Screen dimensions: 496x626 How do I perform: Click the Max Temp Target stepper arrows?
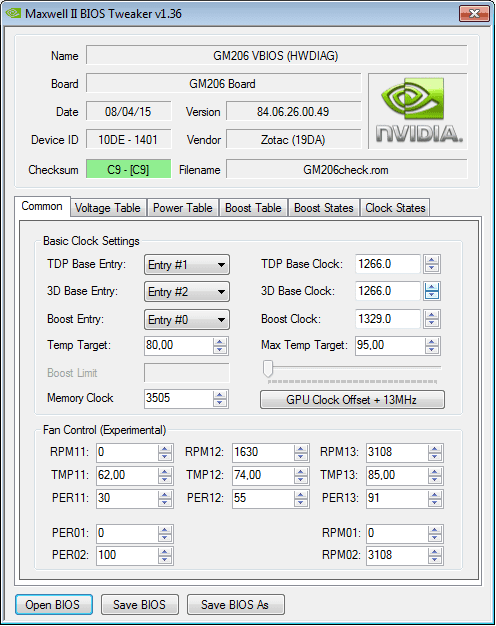432,346
